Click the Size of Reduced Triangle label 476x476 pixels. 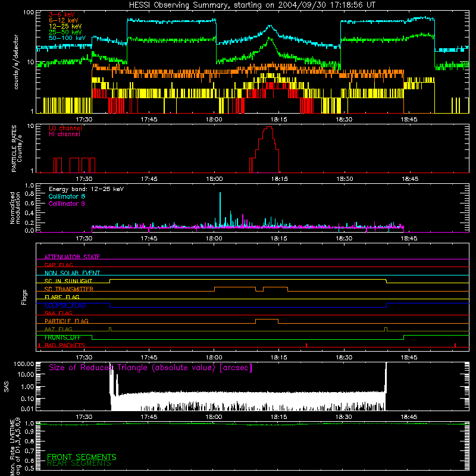click(x=151, y=368)
